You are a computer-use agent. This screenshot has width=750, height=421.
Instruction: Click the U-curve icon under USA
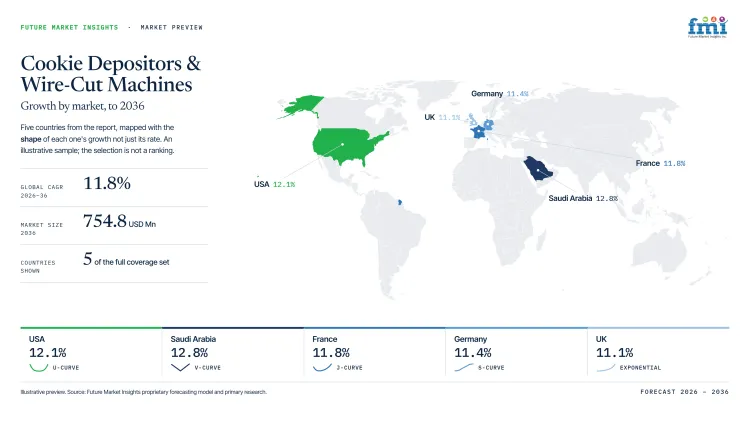click(x=38, y=367)
